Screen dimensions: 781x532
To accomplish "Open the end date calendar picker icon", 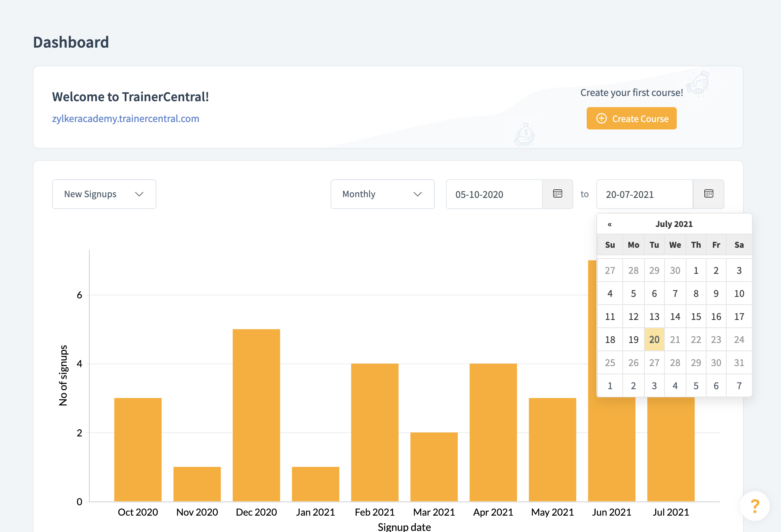I will click(x=708, y=194).
